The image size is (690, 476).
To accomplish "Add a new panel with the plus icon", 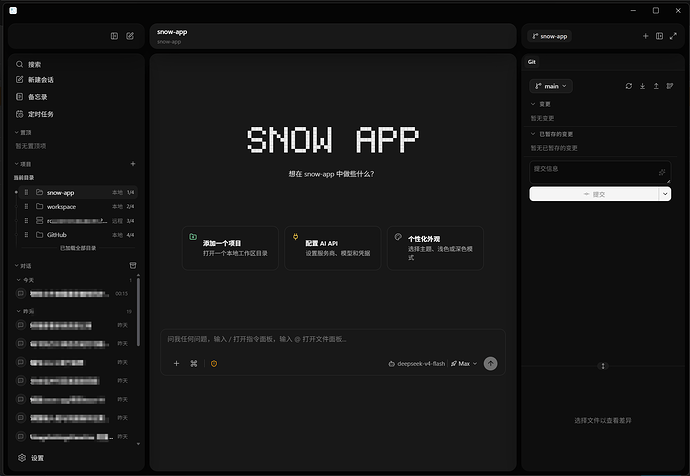I will coord(646,36).
